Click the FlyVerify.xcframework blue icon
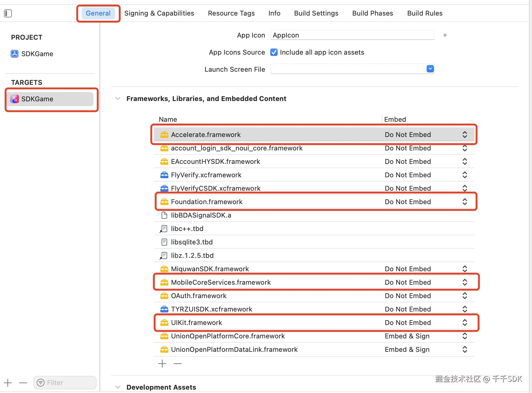This screenshot has width=532, height=393. point(164,175)
